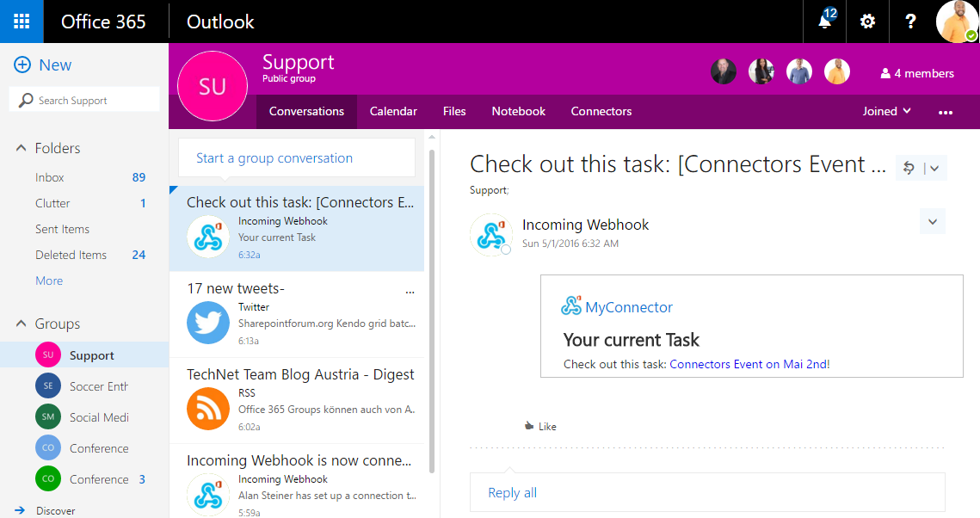Click the reply arrow icon in reading pane
Viewport: 980px width, 518px height.
(x=909, y=168)
